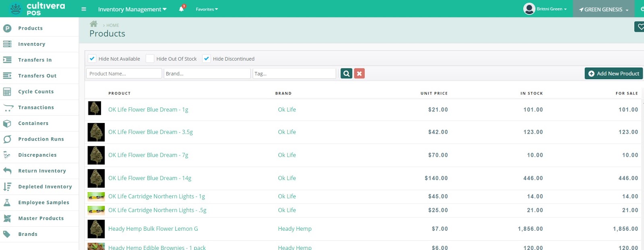Click the Brands tag icon
This screenshot has width=644, height=250.
pyautogui.click(x=7, y=234)
